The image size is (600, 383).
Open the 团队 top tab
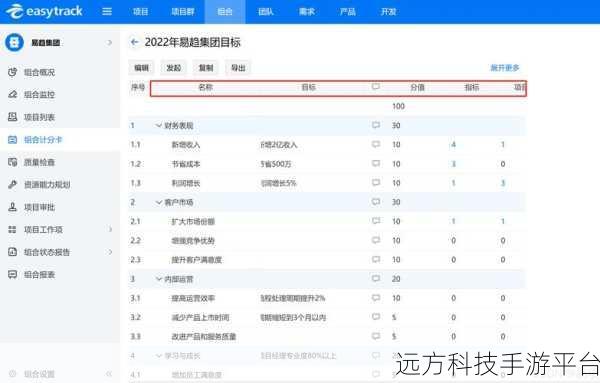266,11
